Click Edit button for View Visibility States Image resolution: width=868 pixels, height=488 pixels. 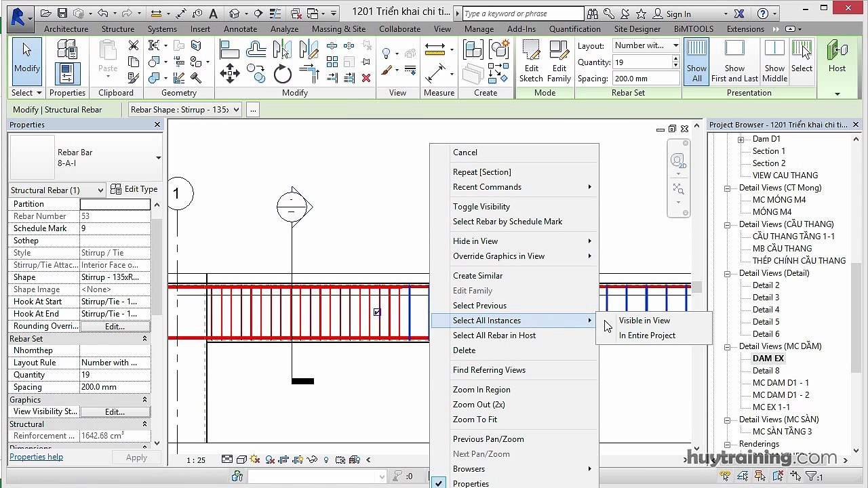click(x=115, y=411)
